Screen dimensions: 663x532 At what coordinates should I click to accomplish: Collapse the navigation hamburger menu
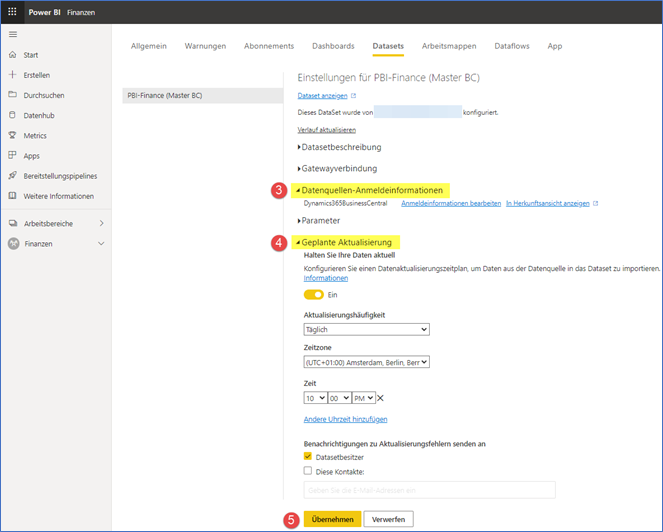pyautogui.click(x=12, y=34)
